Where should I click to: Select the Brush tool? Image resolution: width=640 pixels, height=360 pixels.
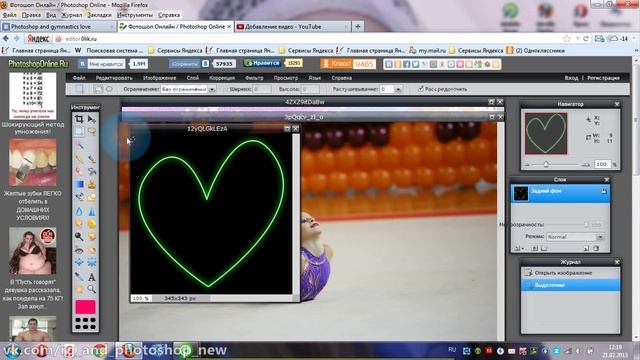click(x=92, y=159)
